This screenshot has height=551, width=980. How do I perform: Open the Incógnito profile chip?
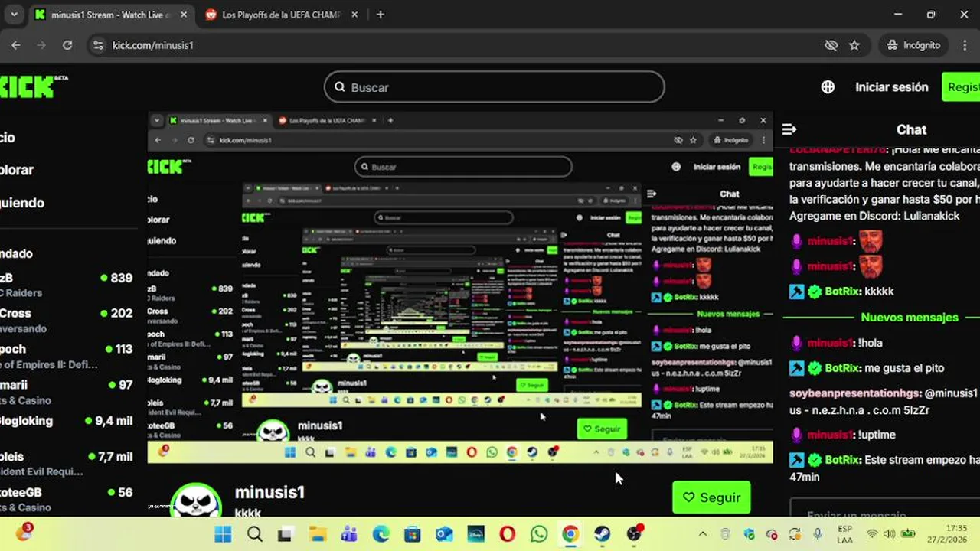click(913, 45)
